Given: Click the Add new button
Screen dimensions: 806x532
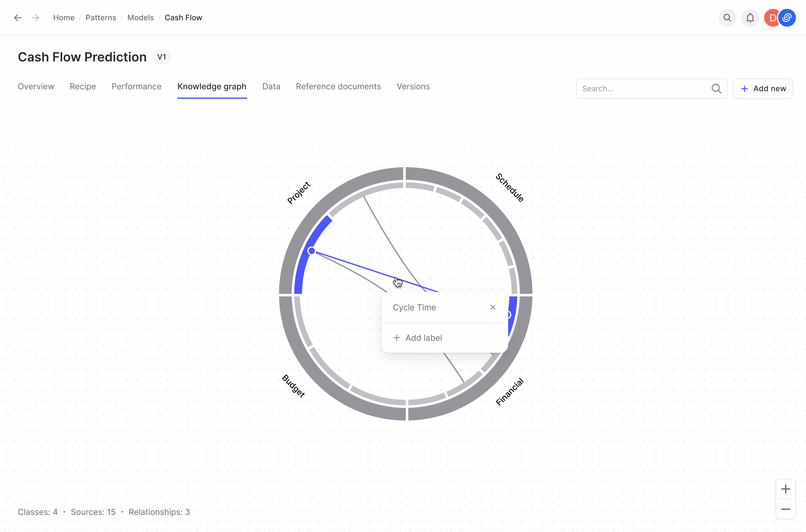Looking at the screenshot, I should coord(763,89).
